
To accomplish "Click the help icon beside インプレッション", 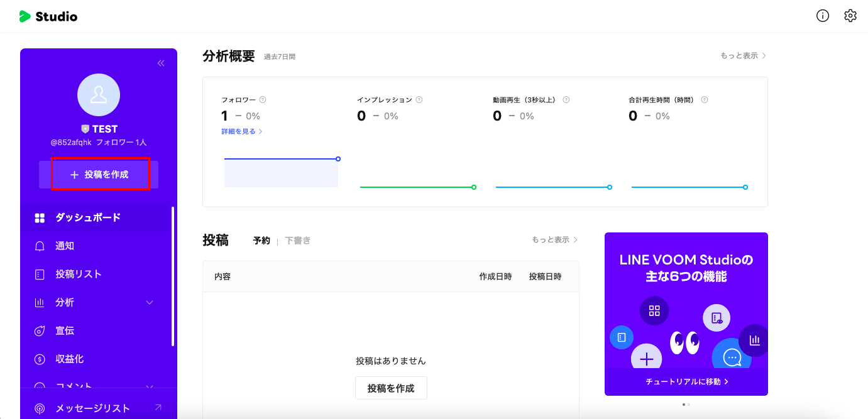I will pos(419,100).
